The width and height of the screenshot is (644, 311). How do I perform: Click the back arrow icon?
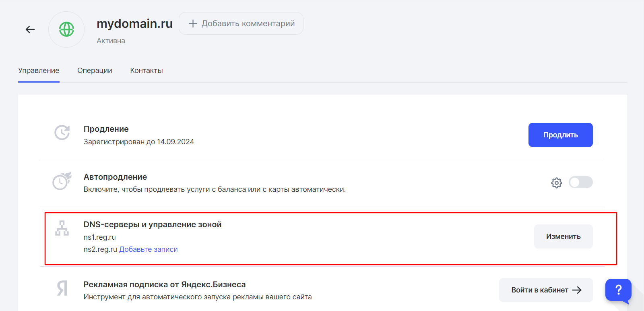click(x=30, y=29)
